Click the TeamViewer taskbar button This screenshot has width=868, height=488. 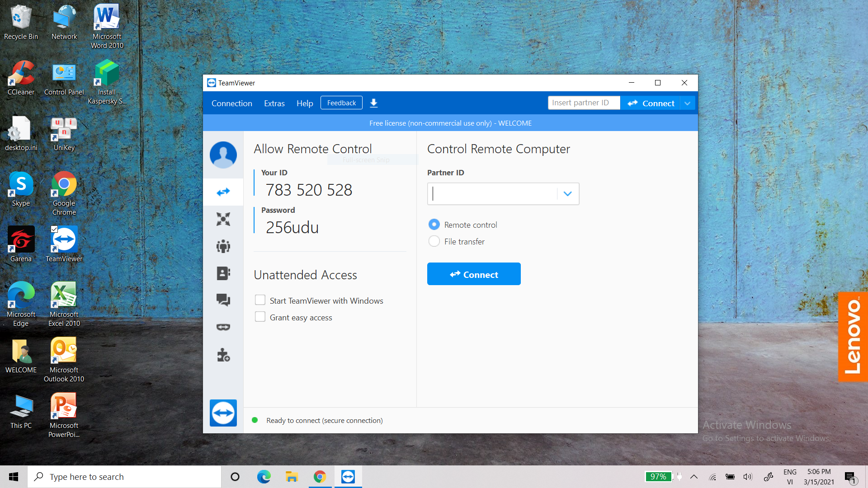click(x=348, y=477)
